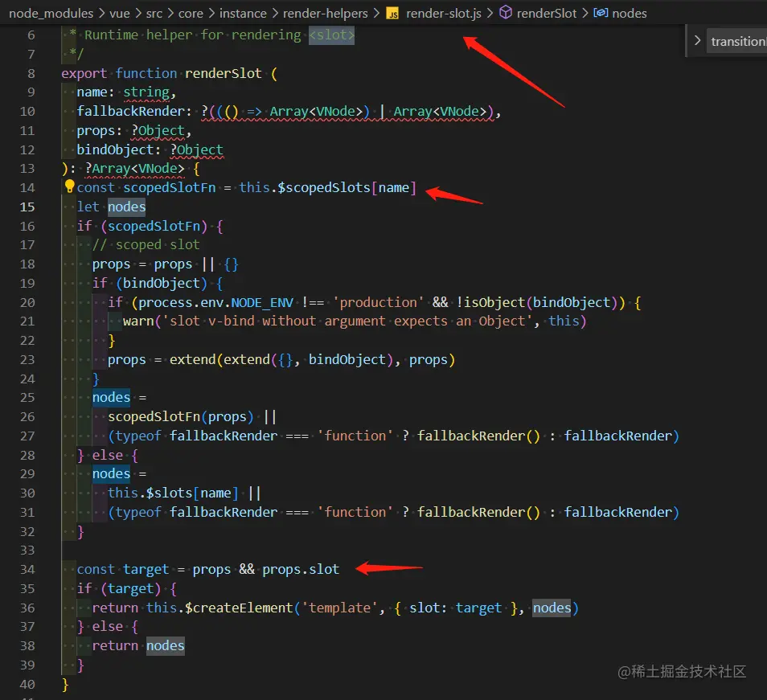The width and height of the screenshot is (767, 700).
Task: Click 'warn' call on line 21
Action: pyautogui.click(x=138, y=321)
